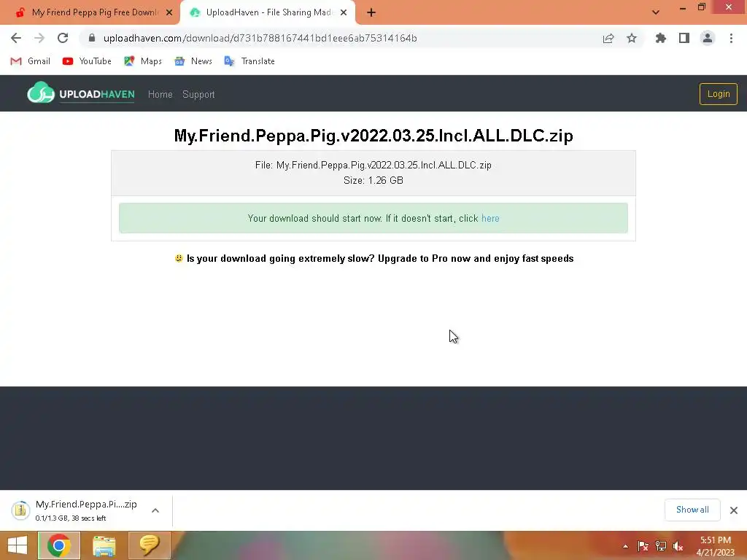Open the tab search dropdown arrow
747x560 pixels.
click(656, 12)
